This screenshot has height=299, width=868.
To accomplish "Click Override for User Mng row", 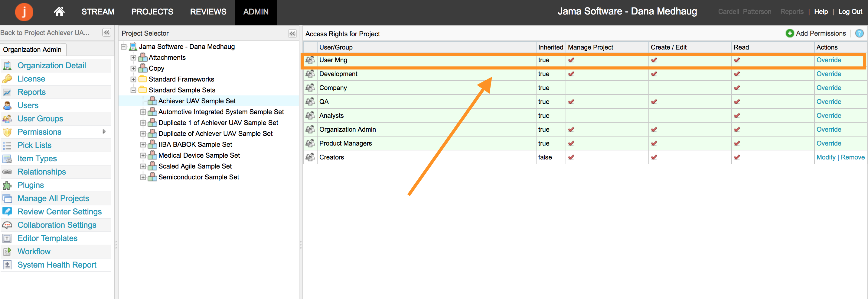I will [829, 60].
